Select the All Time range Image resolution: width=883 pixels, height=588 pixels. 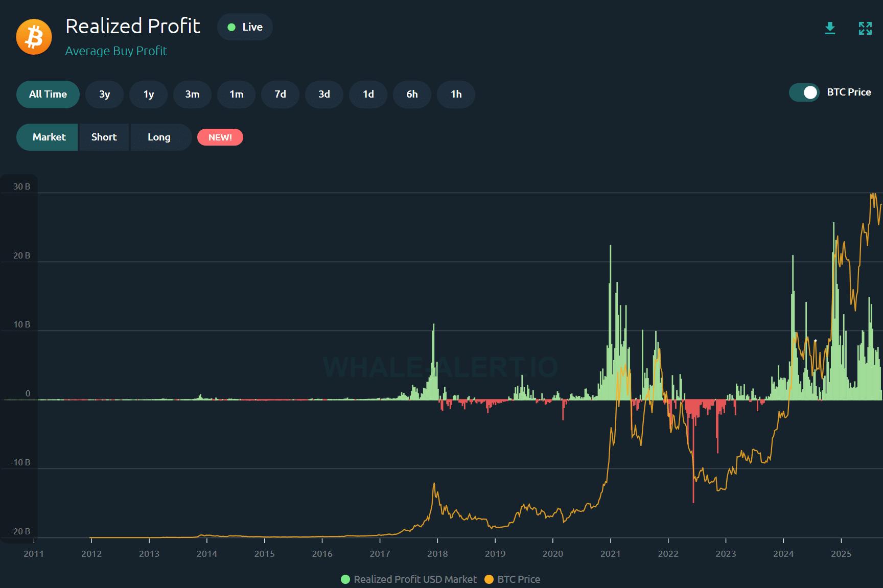coord(48,95)
